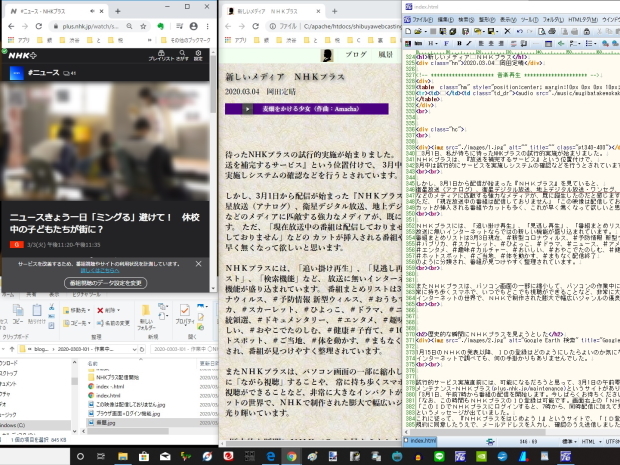
Task: Click the padlock icon in the editor toolbar
Action: 587,31
